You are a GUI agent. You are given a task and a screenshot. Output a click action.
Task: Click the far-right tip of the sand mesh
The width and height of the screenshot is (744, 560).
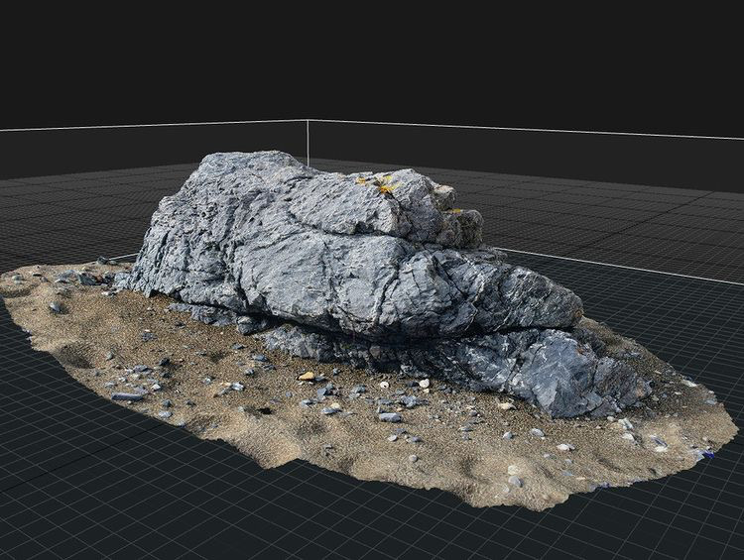pyautogui.click(x=734, y=428)
